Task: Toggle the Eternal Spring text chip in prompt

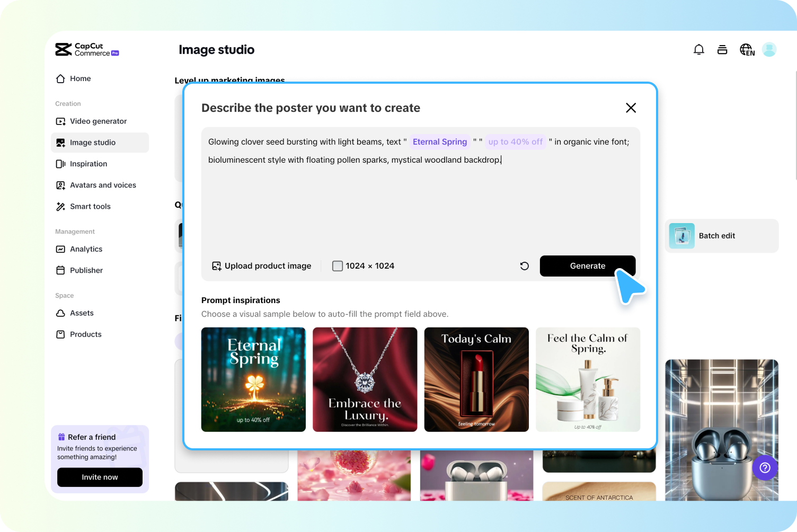Action: click(439, 141)
